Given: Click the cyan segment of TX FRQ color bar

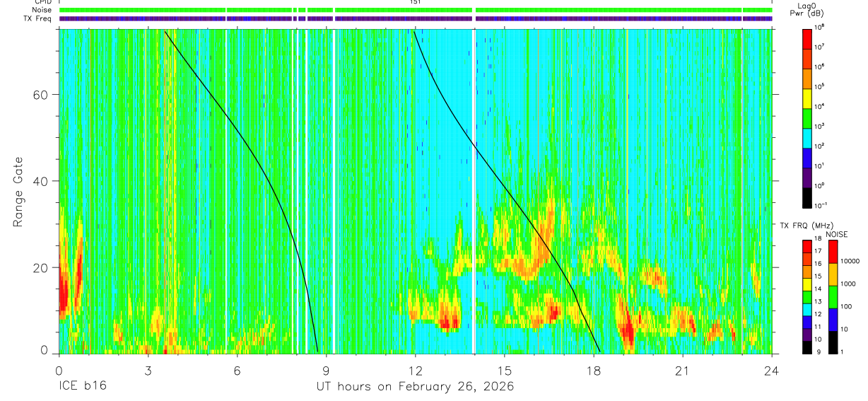Looking at the screenshot, I should 807,309.
